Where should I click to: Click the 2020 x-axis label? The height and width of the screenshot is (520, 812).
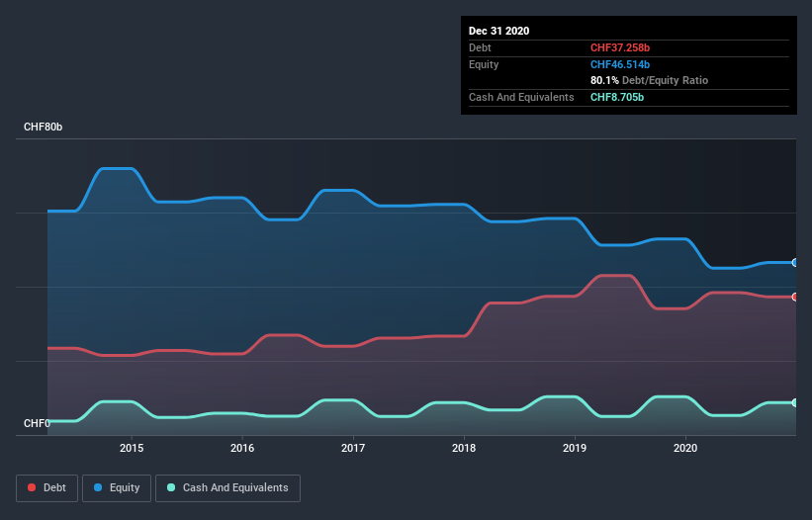pos(685,448)
